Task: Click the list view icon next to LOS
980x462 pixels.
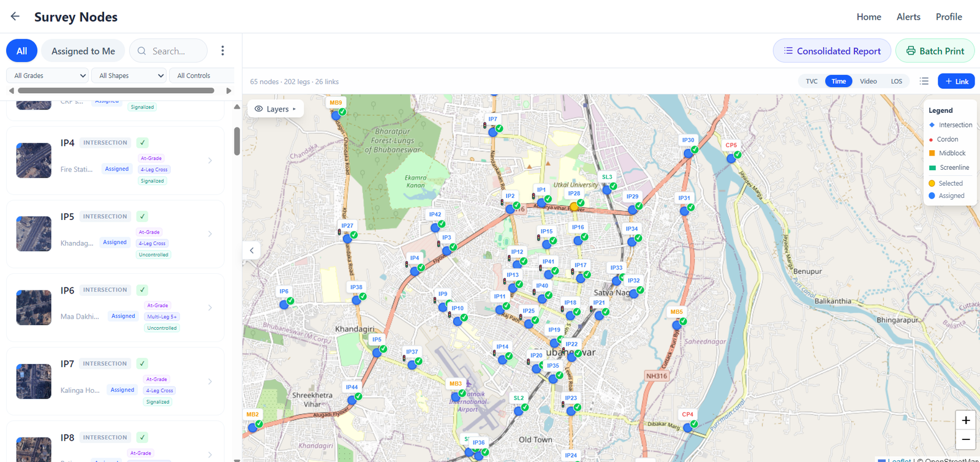Action: tap(924, 81)
